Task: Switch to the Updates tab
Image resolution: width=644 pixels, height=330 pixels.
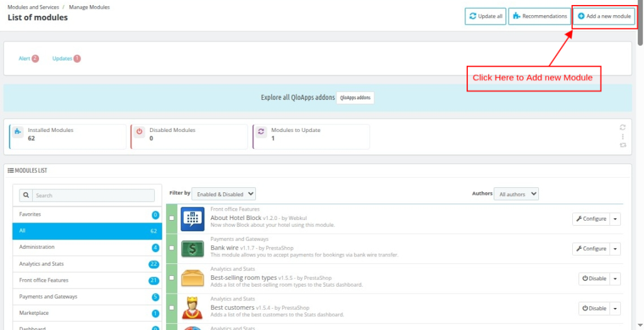Action: (x=63, y=58)
